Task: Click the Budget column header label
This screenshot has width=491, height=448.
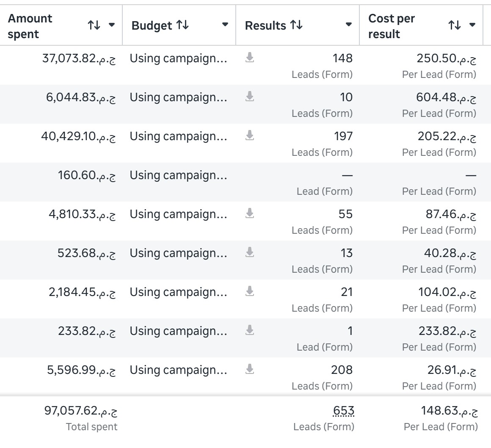Action: point(152,25)
